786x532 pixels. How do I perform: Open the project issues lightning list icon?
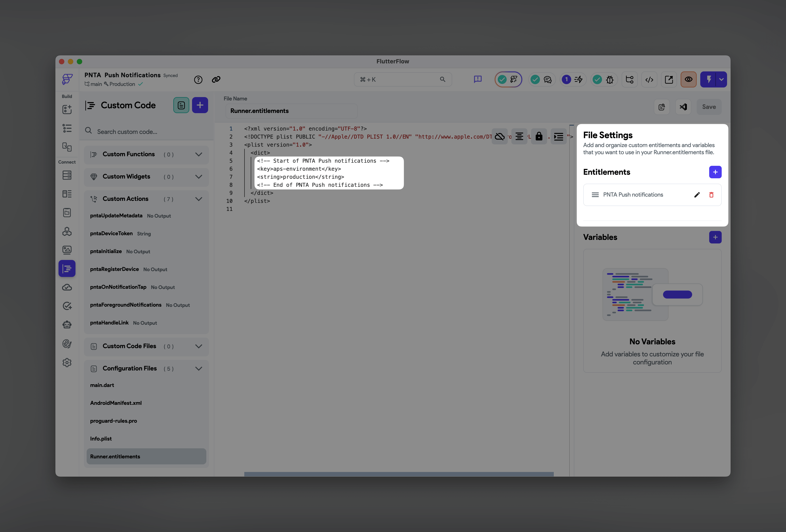(579, 80)
